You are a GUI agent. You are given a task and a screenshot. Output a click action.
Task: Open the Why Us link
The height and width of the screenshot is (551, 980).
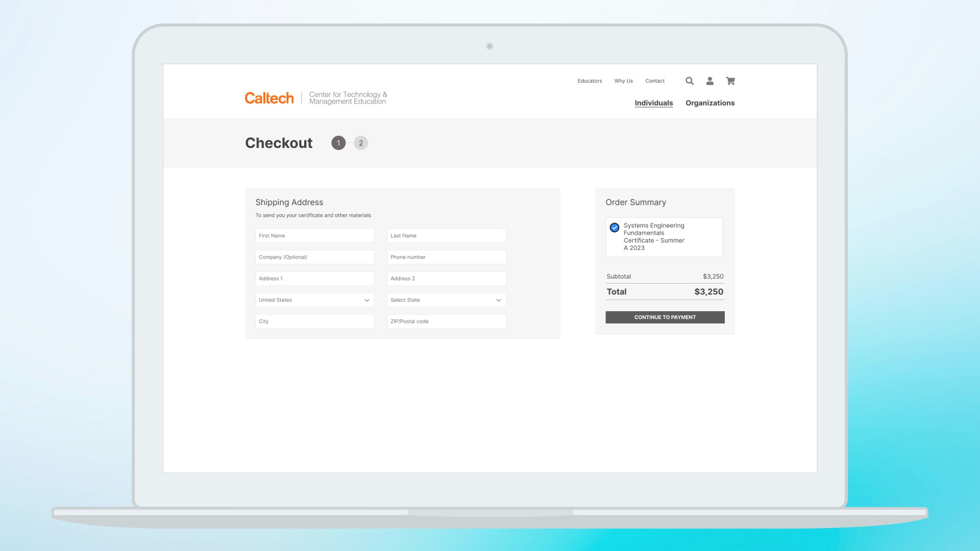(x=623, y=81)
